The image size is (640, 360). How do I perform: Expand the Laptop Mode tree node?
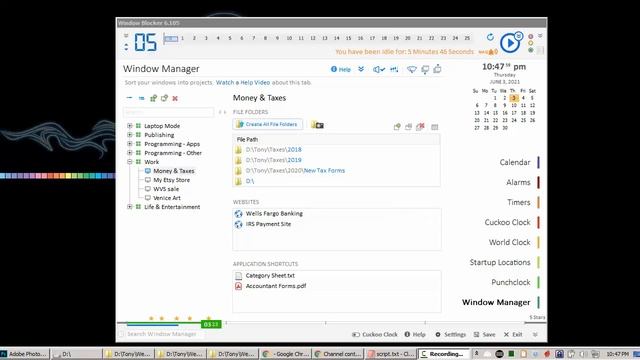point(129,126)
